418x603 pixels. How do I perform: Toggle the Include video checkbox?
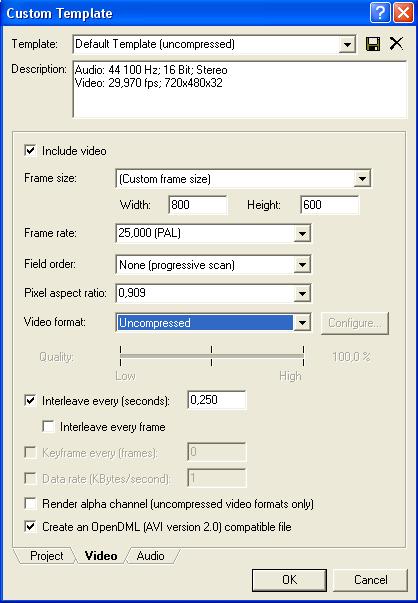pyautogui.click(x=30, y=150)
